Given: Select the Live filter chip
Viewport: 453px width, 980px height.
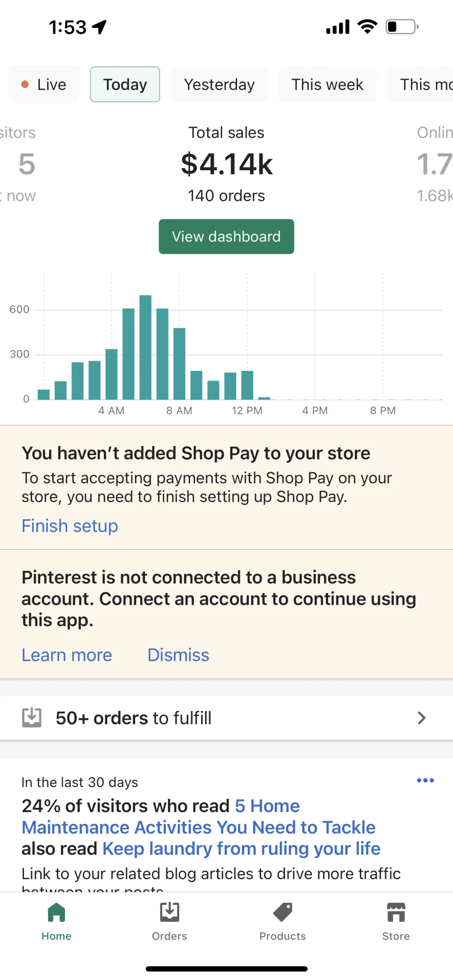Looking at the screenshot, I should click(x=44, y=85).
